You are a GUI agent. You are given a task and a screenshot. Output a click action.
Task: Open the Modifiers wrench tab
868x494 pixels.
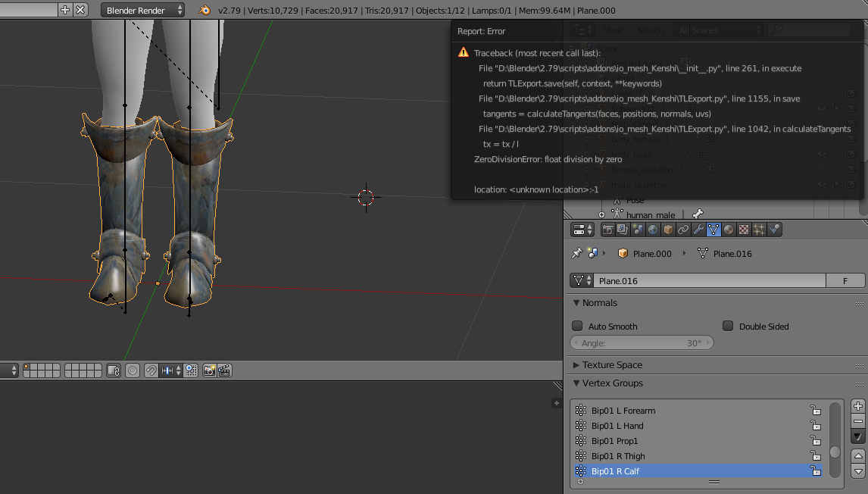coord(698,230)
